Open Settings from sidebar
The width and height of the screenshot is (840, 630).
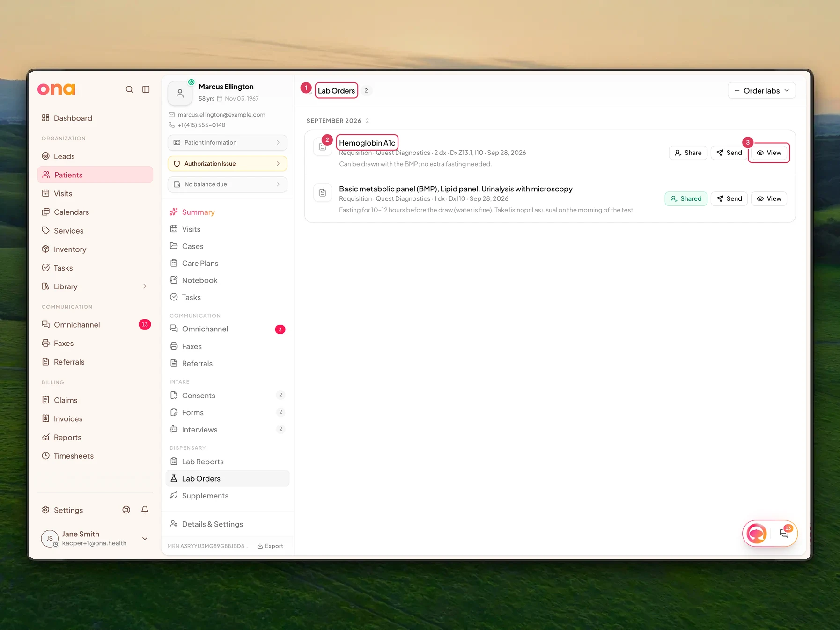63,510
